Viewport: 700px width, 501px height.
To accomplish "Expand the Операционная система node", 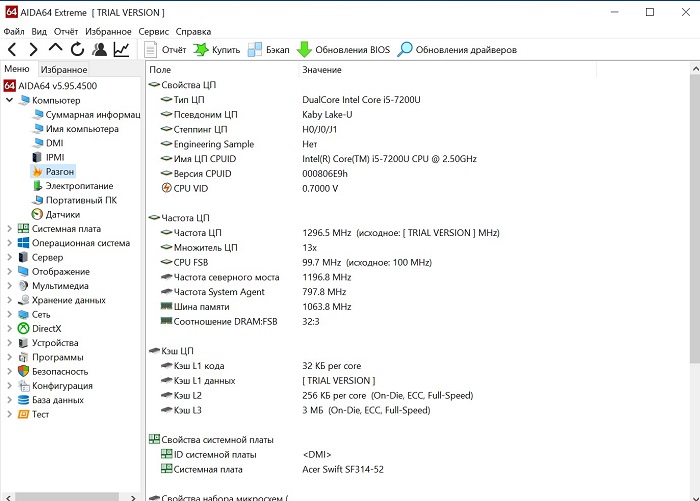I will (x=9, y=243).
